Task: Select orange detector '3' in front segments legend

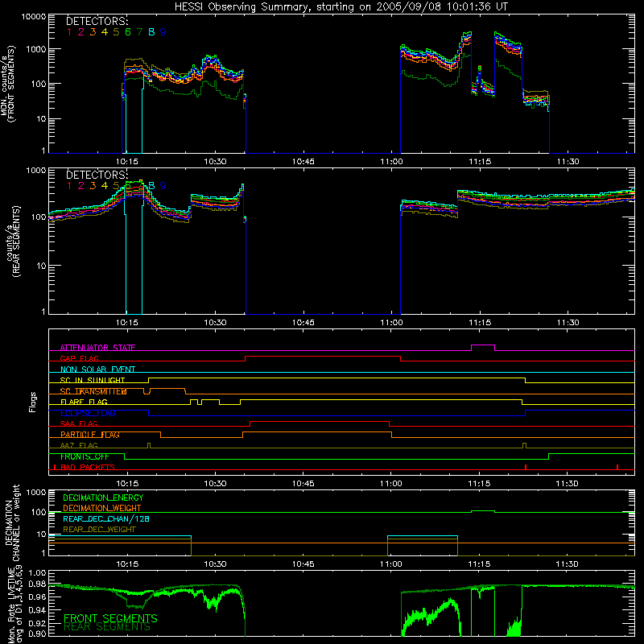Action: point(93,32)
